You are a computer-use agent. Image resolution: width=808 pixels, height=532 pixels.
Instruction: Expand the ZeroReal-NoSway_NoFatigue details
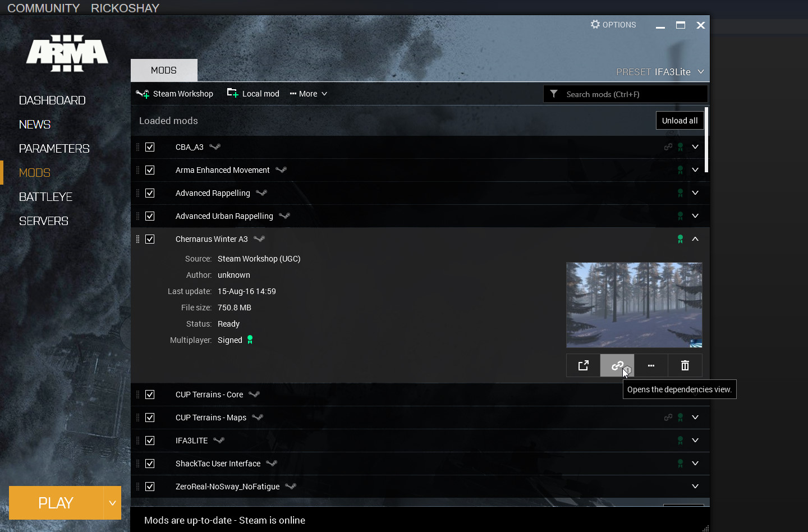pyautogui.click(x=695, y=487)
